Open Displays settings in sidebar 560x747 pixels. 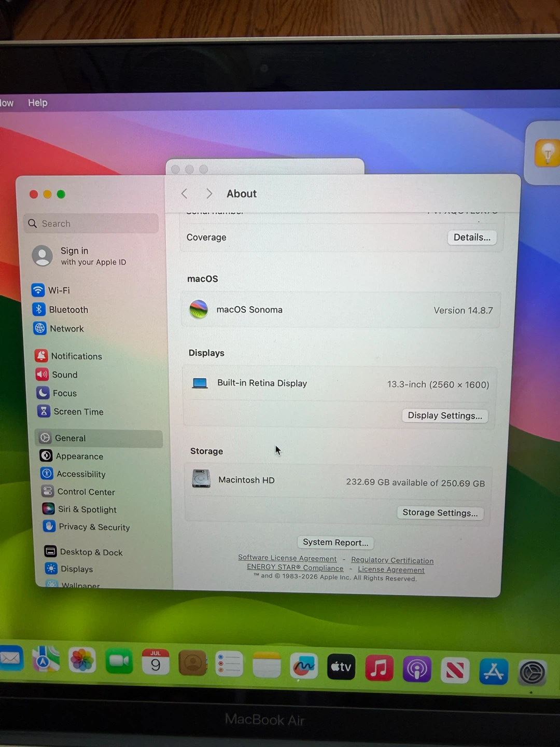click(69, 569)
